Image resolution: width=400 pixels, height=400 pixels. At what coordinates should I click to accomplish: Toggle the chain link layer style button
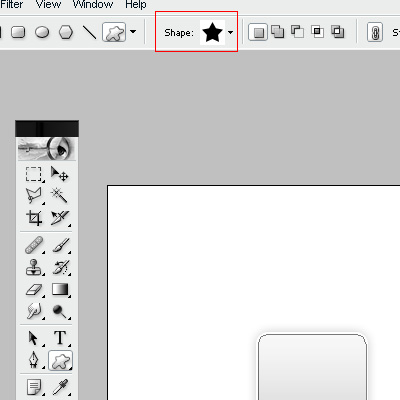[x=375, y=32]
